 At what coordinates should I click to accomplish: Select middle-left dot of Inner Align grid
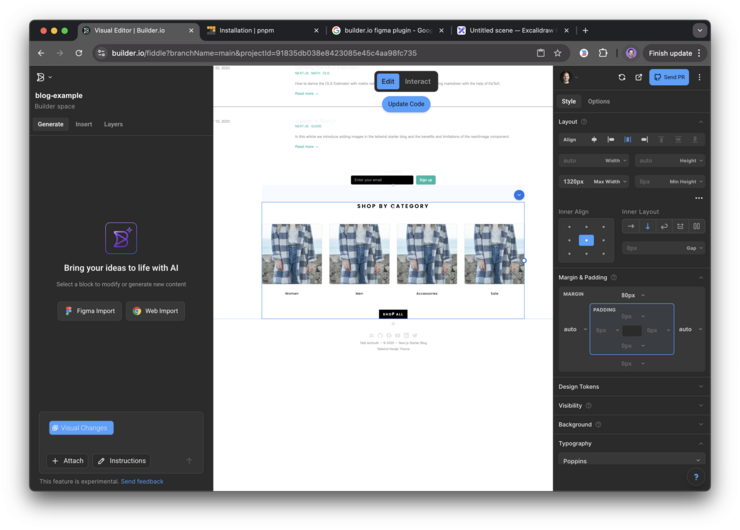pyautogui.click(x=569, y=240)
